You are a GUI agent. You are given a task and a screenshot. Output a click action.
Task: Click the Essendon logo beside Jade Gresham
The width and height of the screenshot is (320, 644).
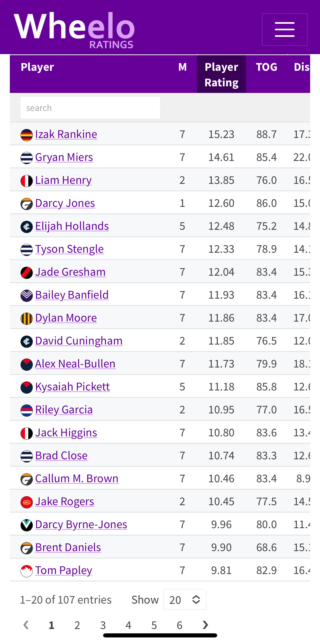(27, 273)
